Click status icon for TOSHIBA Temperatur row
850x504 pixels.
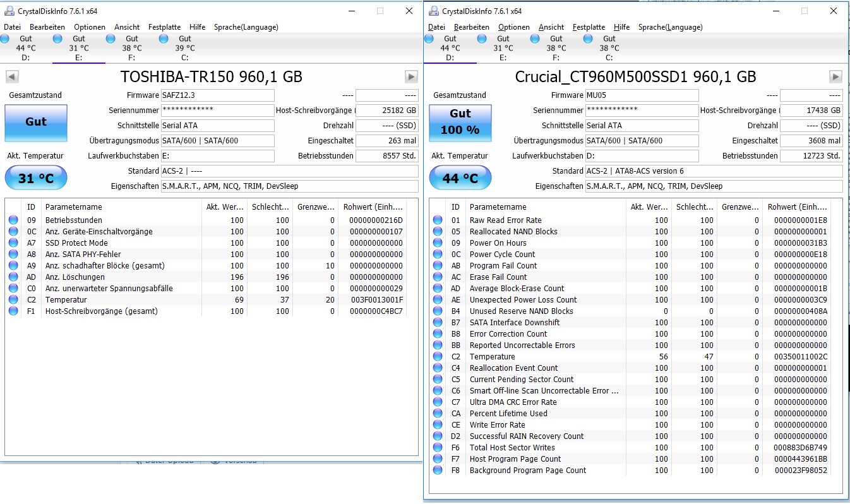point(13,300)
